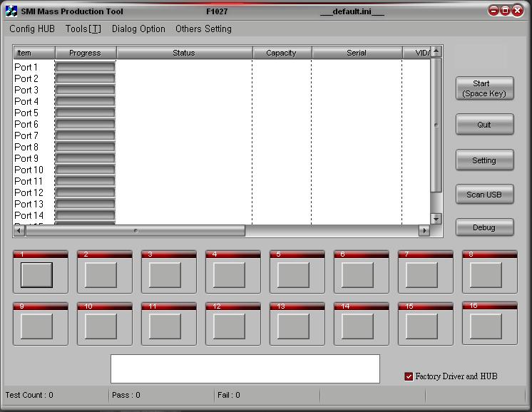Image resolution: width=532 pixels, height=412 pixels.
Task: Select port slot 7 box
Action: (x=421, y=275)
